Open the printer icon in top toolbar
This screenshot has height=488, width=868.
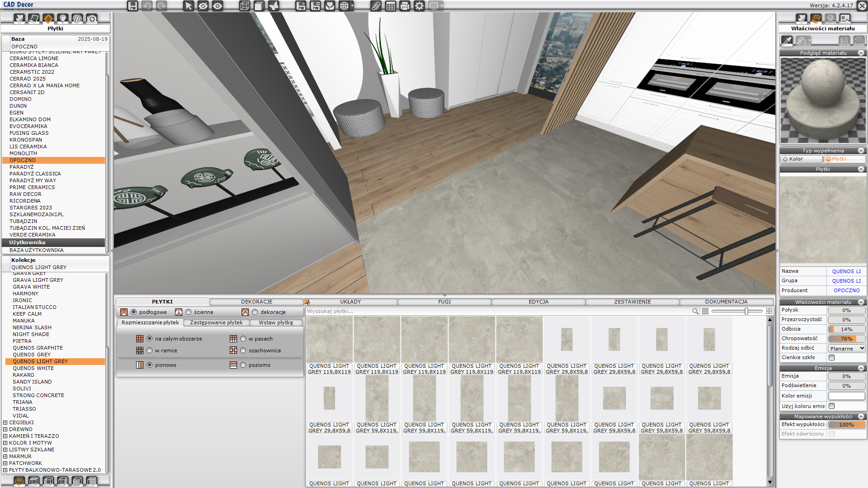point(405,6)
